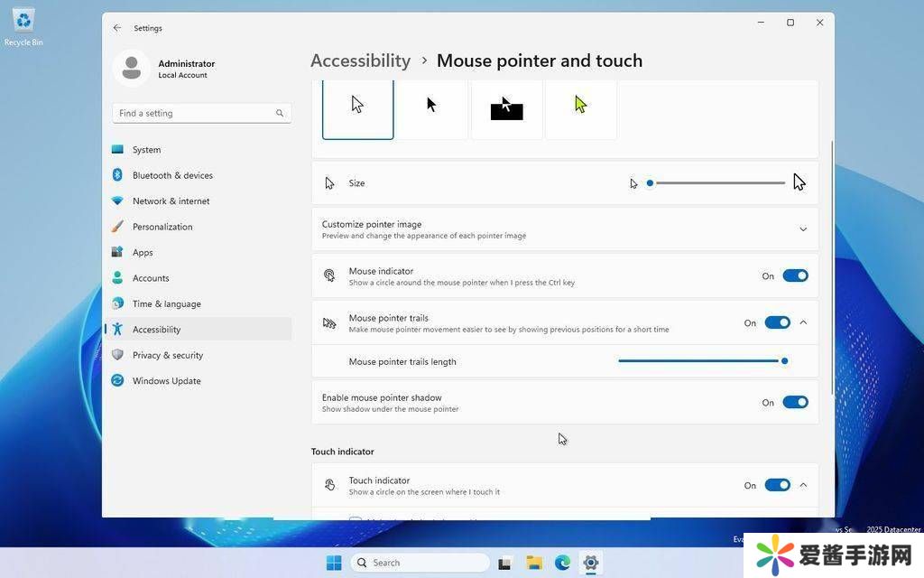The image size is (924, 578).
Task: Turn off the Touch indicator toggle
Action: click(x=777, y=486)
